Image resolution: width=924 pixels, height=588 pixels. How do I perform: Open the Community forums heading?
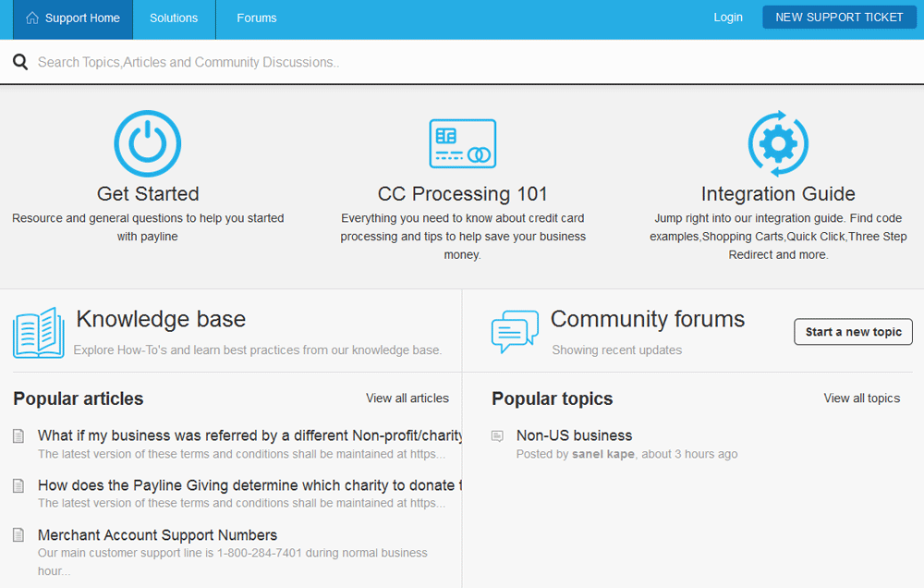point(648,319)
